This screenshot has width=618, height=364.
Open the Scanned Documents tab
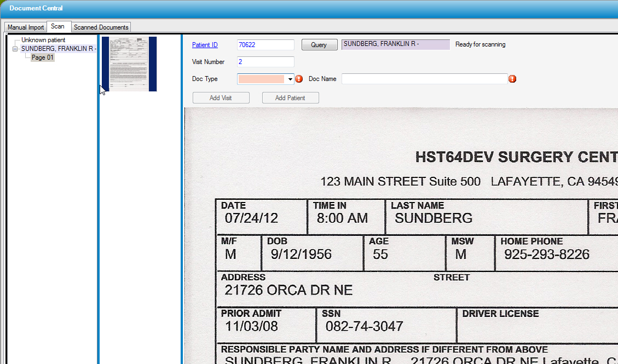pos(101,27)
